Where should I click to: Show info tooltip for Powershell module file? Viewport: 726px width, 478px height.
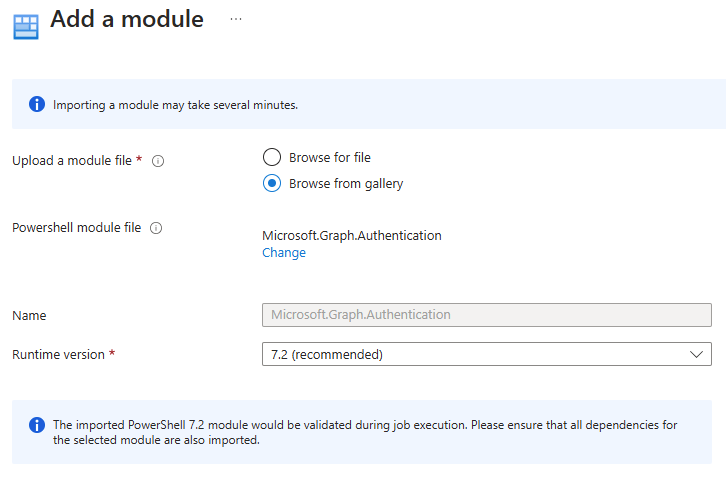[156, 228]
